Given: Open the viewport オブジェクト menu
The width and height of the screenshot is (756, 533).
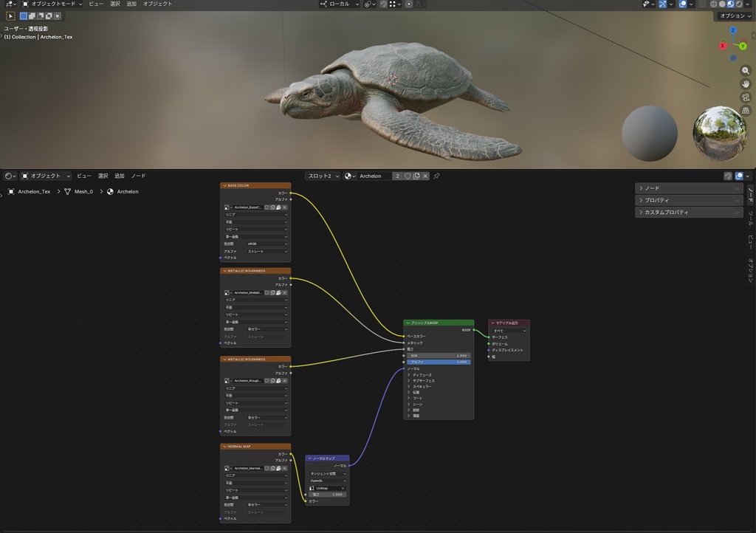Looking at the screenshot, I should pos(157,4).
